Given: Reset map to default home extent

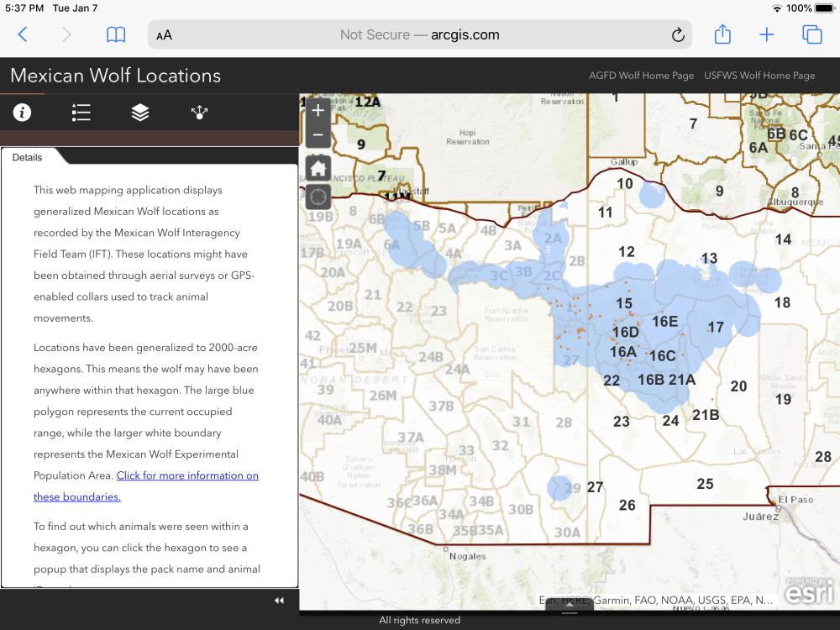Looking at the screenshot, I should (318, 168).
